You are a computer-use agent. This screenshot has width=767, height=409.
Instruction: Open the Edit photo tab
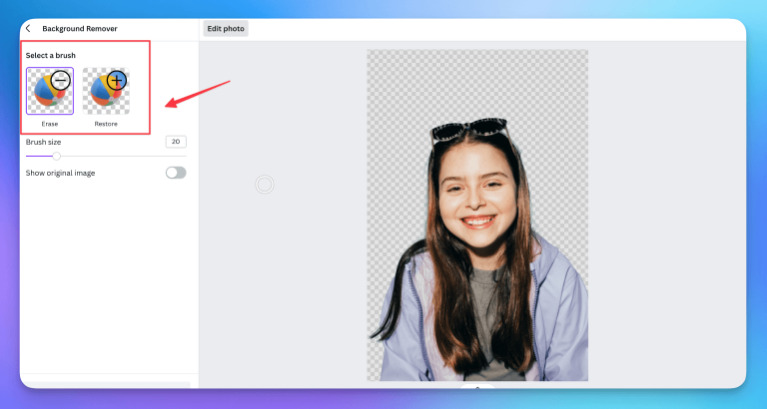(x=225, y=29)
